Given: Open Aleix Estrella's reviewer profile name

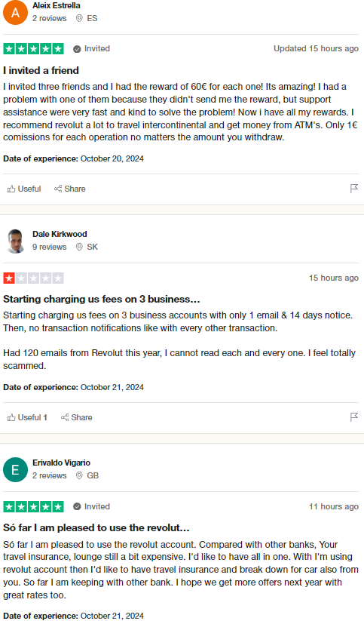Looking at the screenshot, I should coord(57,5).
